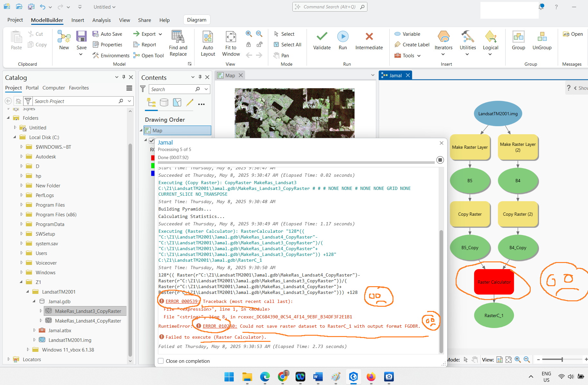Screen dimensions: 588x385
Task: Open Find and Replace
Action: pos(178,43)
